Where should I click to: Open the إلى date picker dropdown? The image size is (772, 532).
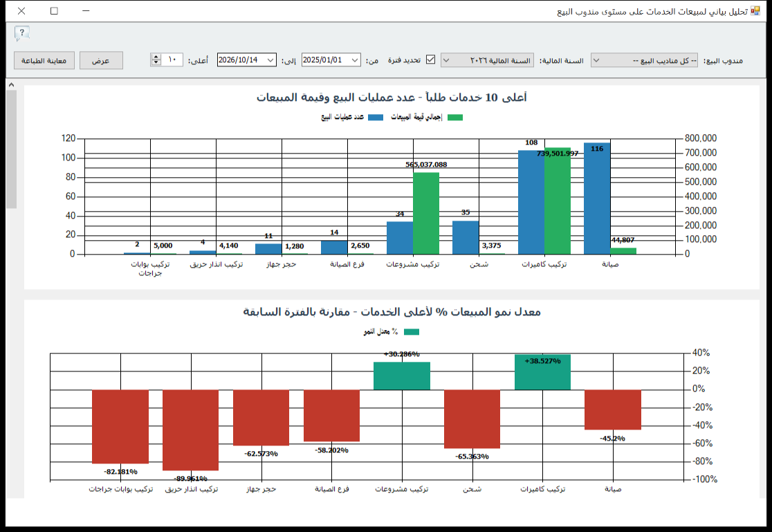point(270,60)
